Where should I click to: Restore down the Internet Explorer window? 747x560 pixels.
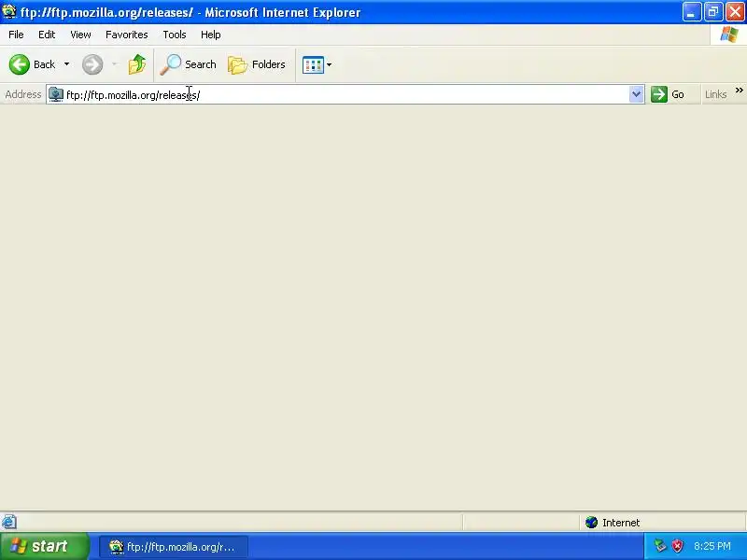(713, 12)
